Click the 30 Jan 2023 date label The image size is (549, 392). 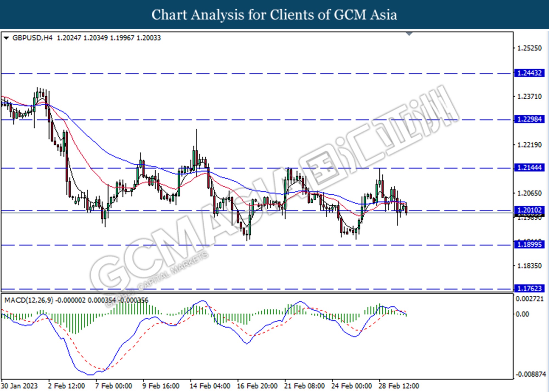point(19,386)
